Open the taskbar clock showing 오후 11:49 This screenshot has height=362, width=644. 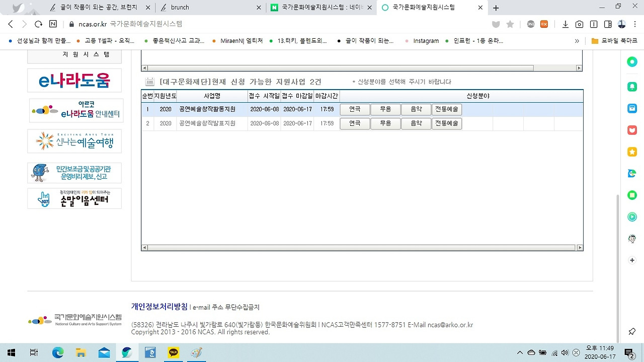(x=600, y=352)
